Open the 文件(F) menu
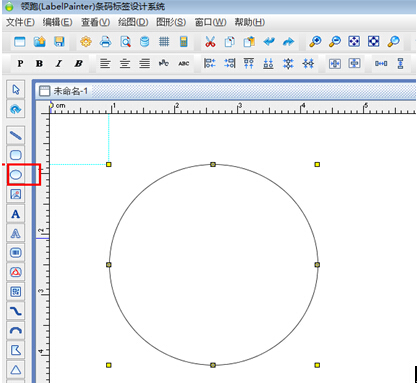This screenshot has height=383, width=417. pos(20,22)
